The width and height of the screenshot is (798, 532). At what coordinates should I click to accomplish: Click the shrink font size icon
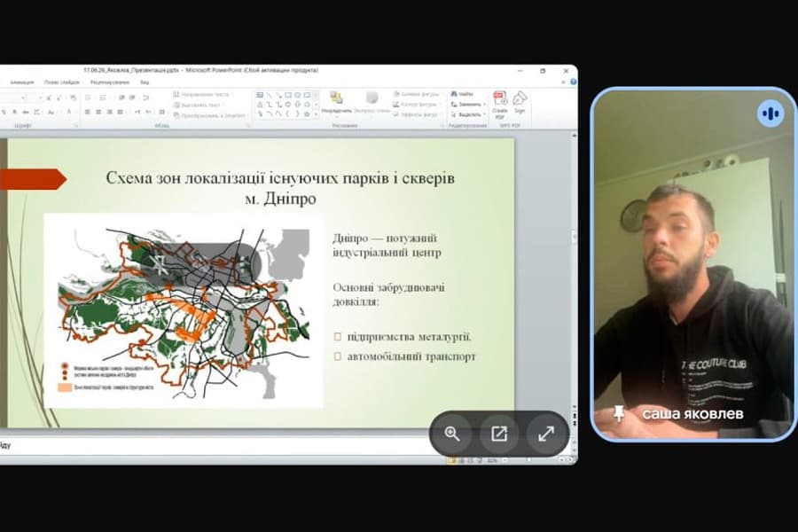click(x=59, y=98)
